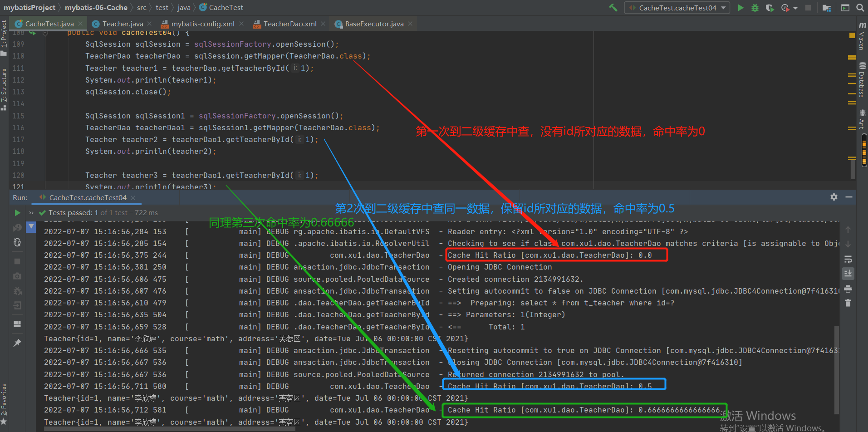The width and height of the screenshot is (868, 432).
Task: Rerun the test from the Run panel play button
Action: 17,213
